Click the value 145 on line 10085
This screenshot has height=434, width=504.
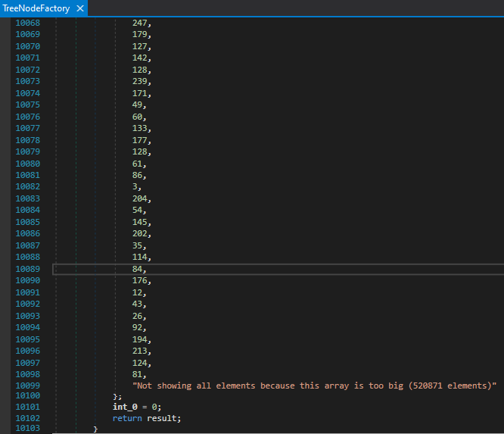point(139,222)
